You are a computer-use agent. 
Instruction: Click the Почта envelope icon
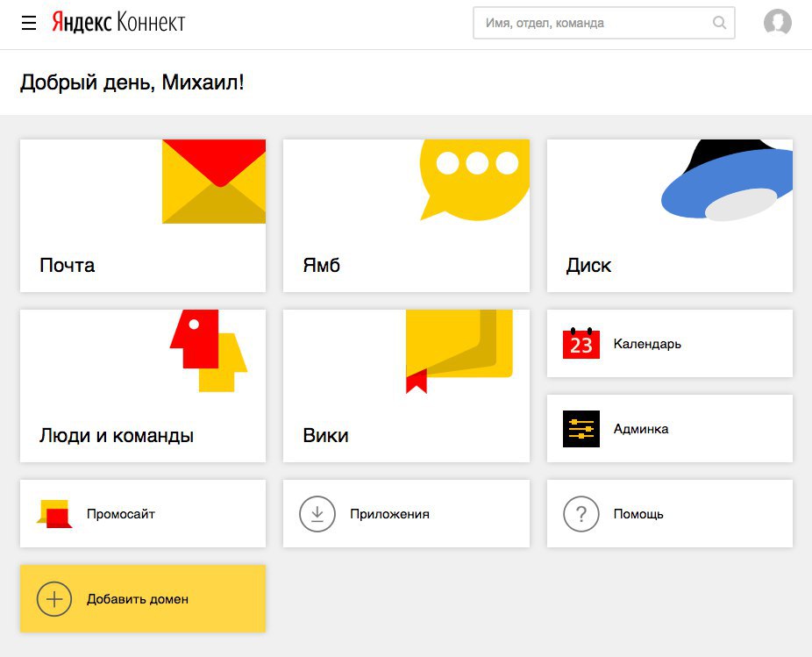pyautogui.click(x=214, y=182)
